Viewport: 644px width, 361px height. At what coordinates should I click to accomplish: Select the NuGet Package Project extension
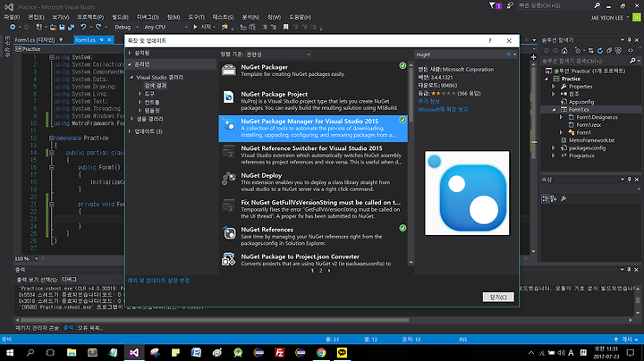[x=313, y=101]
